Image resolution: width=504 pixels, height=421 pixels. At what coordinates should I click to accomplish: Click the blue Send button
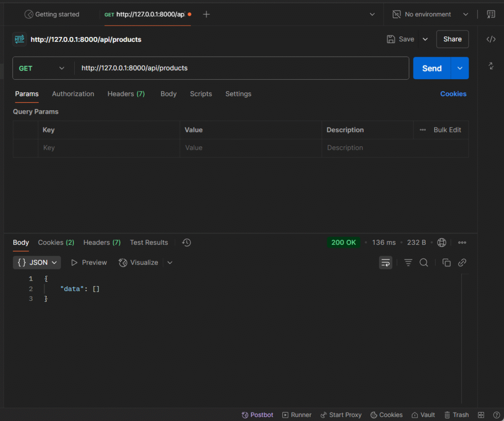click(x=432, y=68)
